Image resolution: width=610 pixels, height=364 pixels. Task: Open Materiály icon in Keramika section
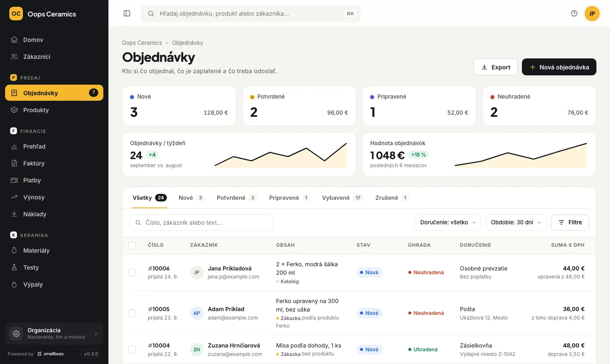[x=14, y=251]
